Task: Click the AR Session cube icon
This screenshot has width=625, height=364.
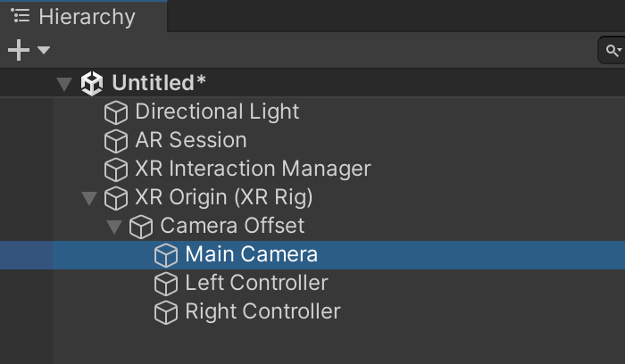Action: [116, 141]
